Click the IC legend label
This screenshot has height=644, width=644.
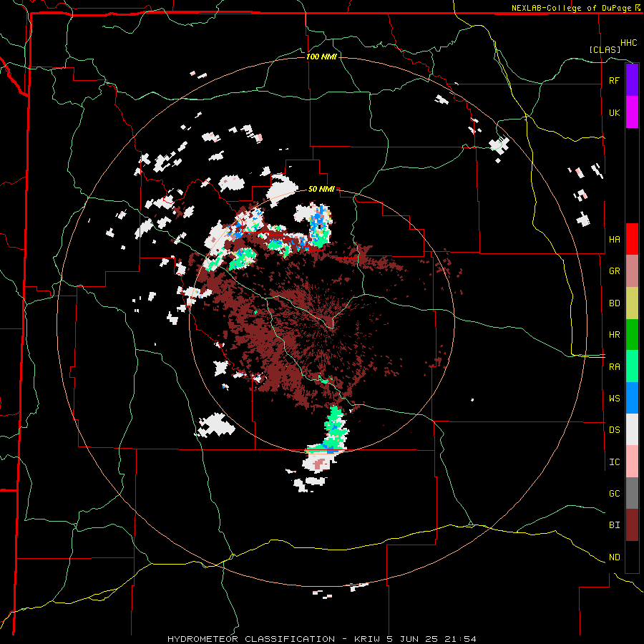(614, 462)
